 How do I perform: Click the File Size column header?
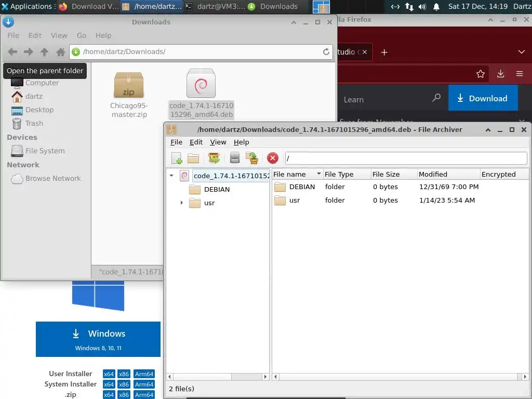click(394, 174)
